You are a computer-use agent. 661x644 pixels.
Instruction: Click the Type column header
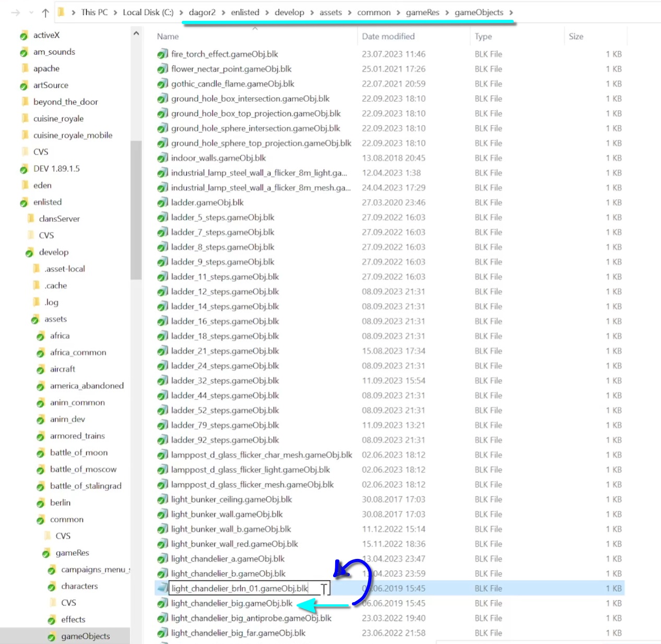pyautogui.click(x=483, y=37)
